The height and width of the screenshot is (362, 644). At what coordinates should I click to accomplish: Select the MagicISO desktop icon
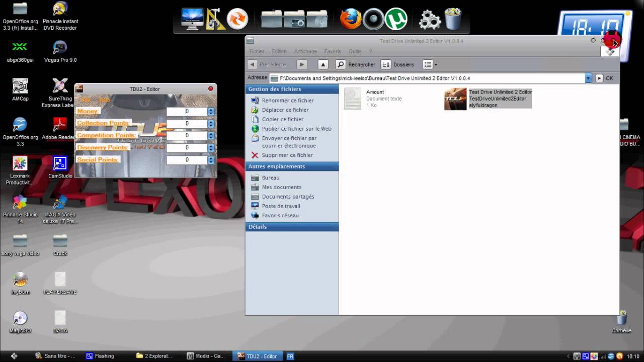pos(20,322)
